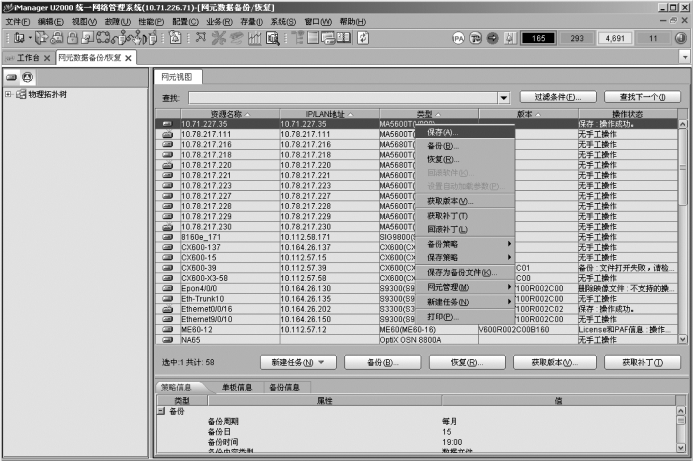This screenshot has width=693, height=461.
Task: Collapse the 备份 group in policy info table
Action: pyautogui.click(x=161, y=411)
